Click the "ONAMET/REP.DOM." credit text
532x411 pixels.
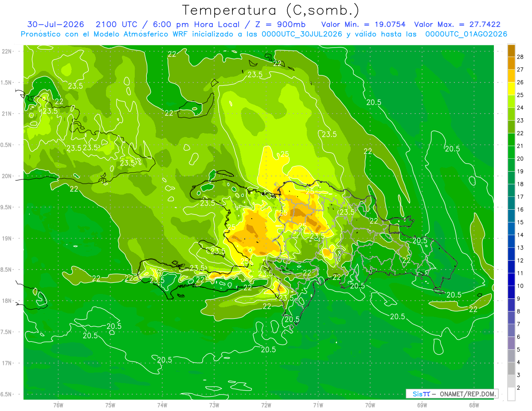pos(468,394)
